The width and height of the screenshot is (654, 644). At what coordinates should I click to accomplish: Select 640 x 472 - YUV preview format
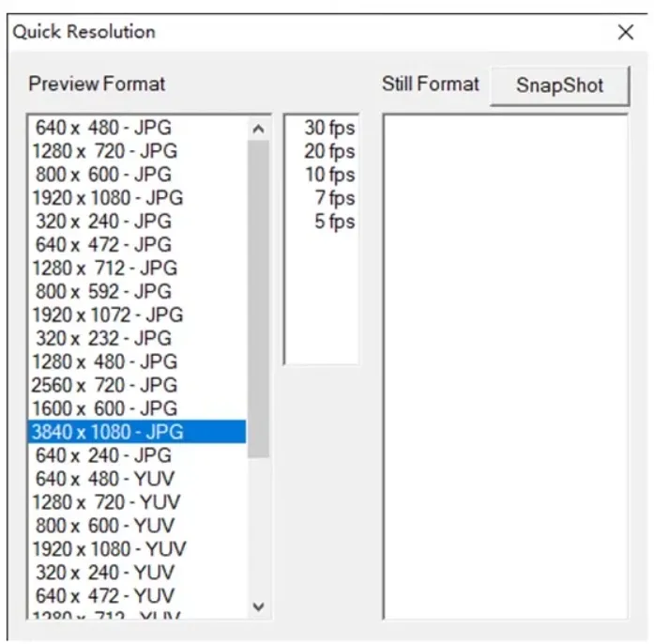click(137, 595)
